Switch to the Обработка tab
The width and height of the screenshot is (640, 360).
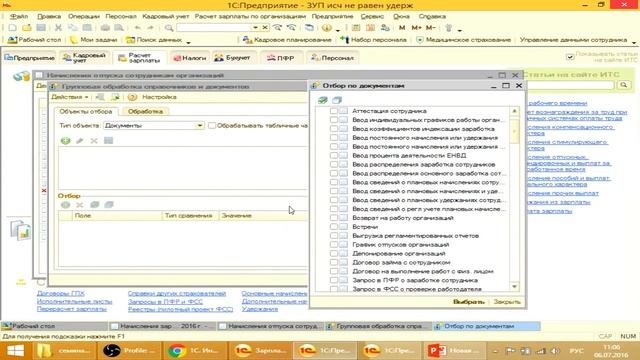pos(145,111)
